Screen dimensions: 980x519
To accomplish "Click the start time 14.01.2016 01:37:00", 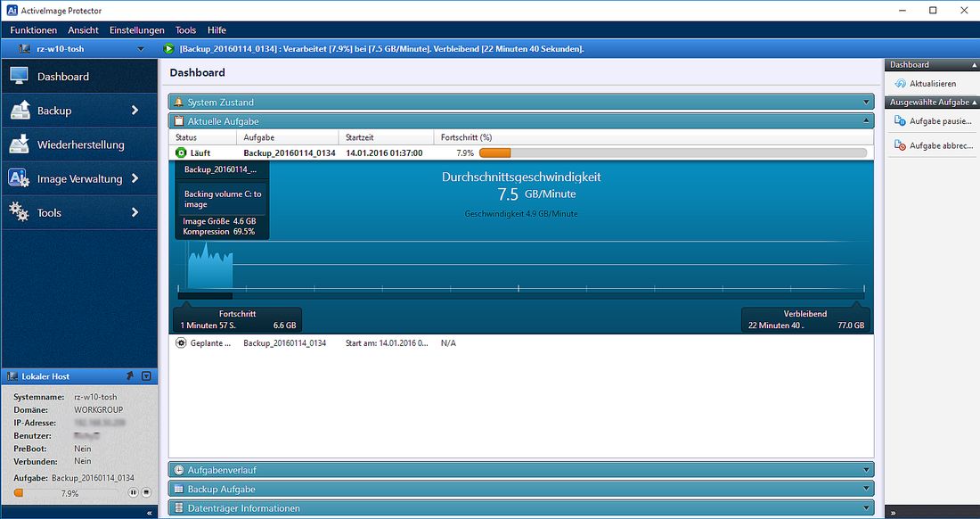I will tap(384, 152).
